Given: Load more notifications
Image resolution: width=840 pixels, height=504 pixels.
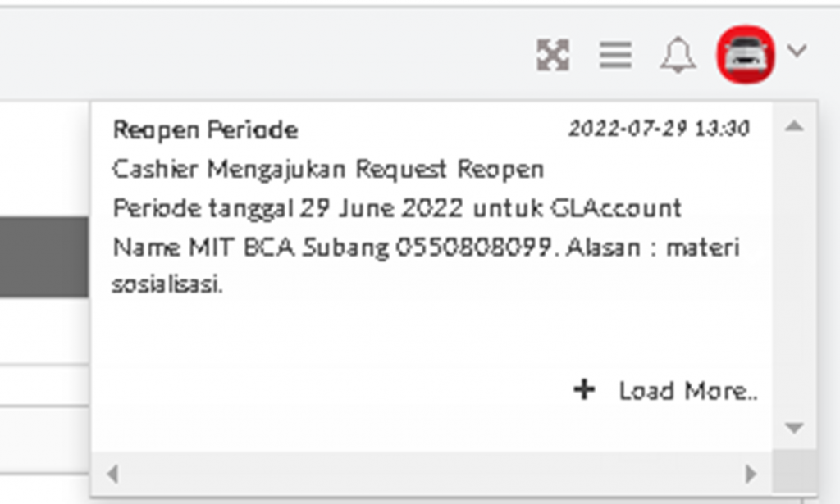Looking at the screenshot, I should click(x=688, y=391).
